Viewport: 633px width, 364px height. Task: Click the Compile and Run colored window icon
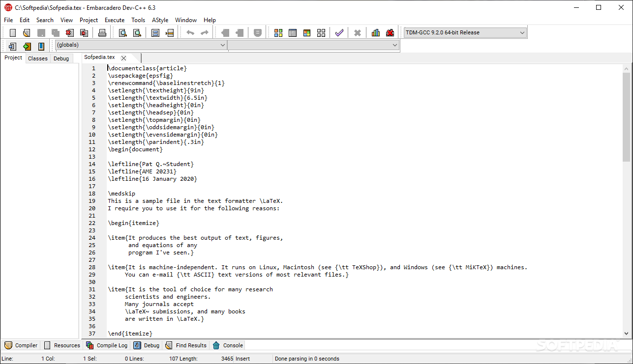[307, 33]
